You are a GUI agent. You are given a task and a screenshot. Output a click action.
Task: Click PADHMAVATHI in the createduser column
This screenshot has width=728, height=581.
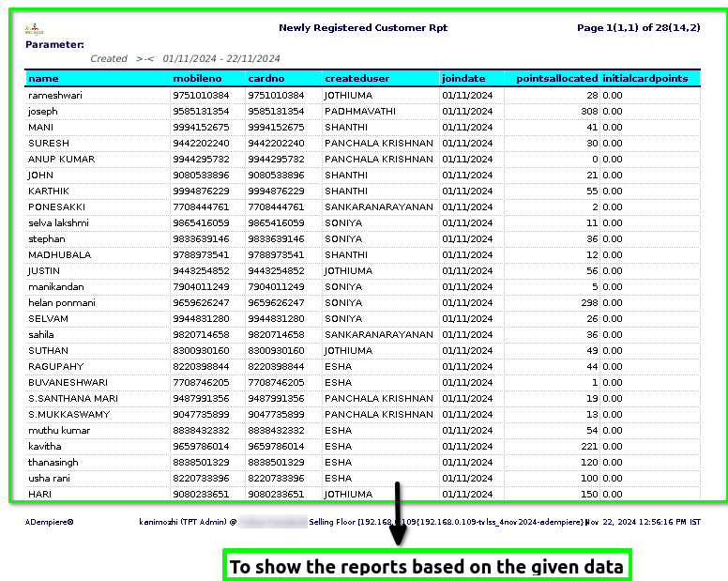click(x=360, y=112)
